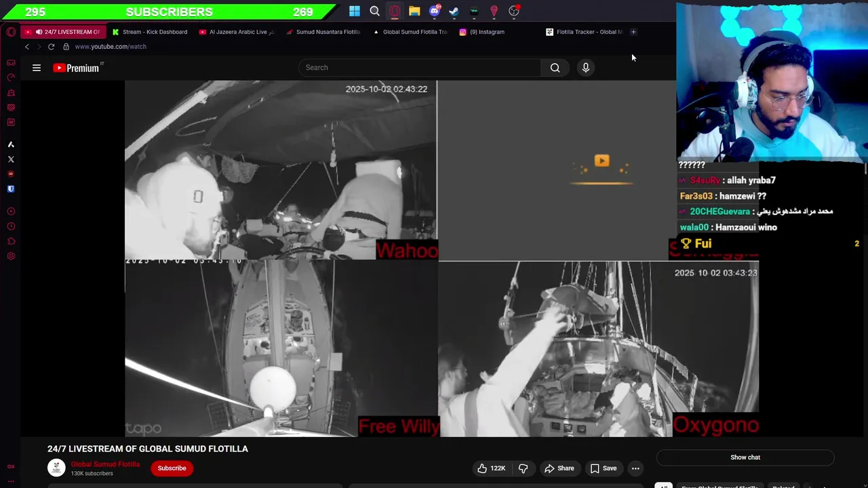Open the Opera GX menu logo
868x488 pixels.
click(11, 32)
